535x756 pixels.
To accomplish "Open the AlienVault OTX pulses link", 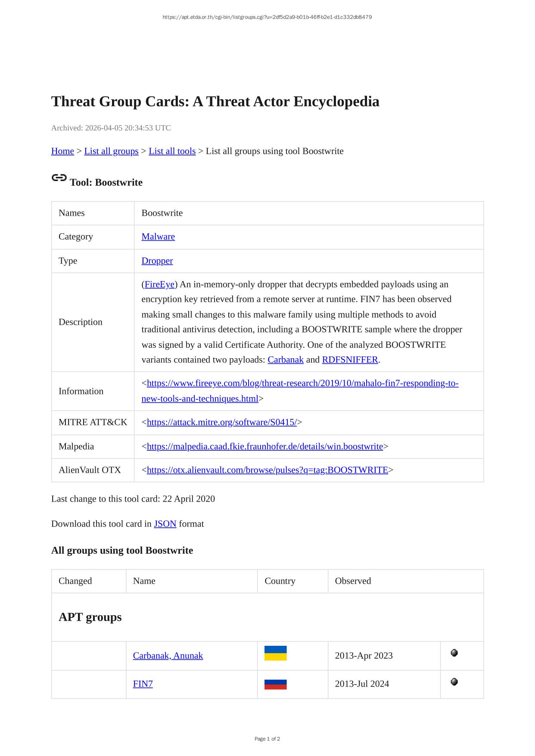I will (x=267, y=470).
